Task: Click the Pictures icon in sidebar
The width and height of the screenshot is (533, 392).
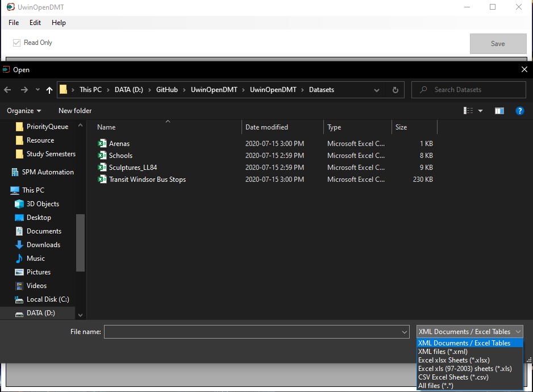Action: pyautogui.click(x=19, y=272)
